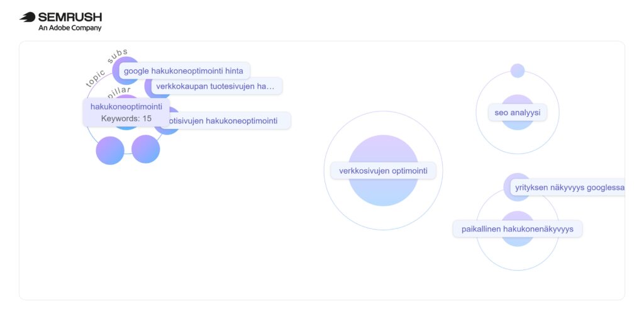Viewport: 644px width, 331px height.
Task: Click the small bubble above 'seo analyysi'
Action: coord(518,70)
